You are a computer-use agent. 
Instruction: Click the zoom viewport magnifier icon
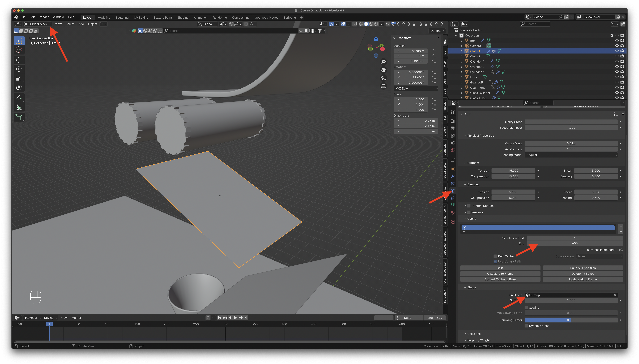coord(383,62)
